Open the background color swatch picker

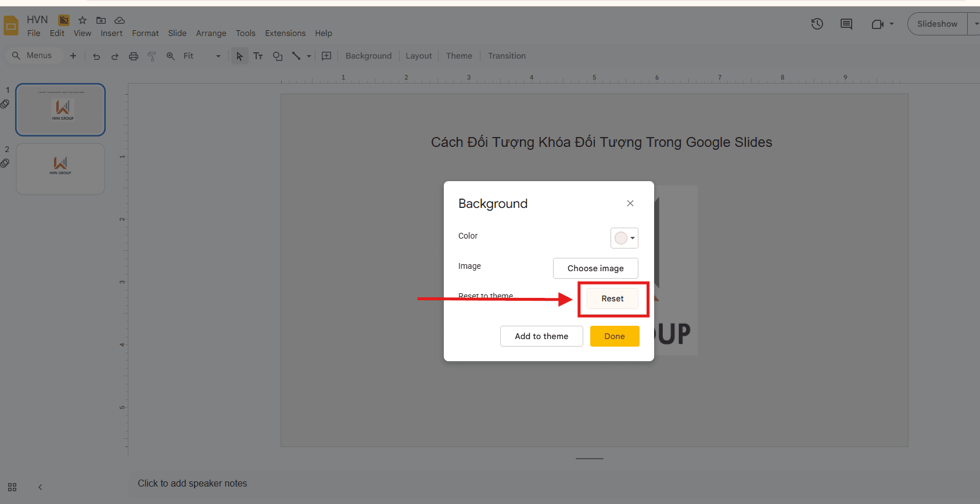point(624,238)
